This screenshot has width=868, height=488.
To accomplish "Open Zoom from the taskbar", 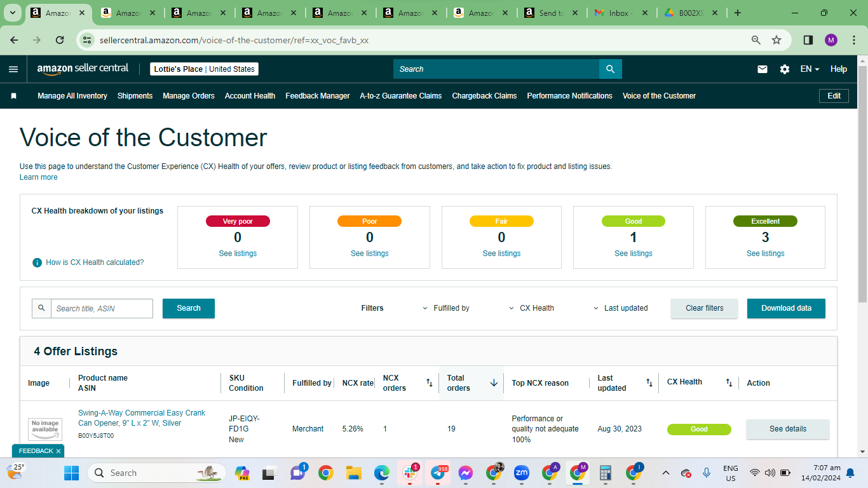I will (x=522, y=473).
